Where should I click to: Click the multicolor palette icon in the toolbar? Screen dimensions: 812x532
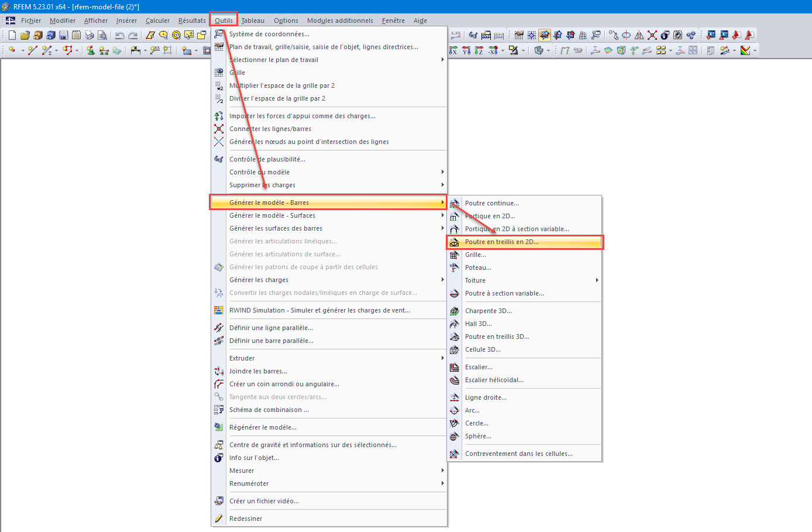click(745, 50)
